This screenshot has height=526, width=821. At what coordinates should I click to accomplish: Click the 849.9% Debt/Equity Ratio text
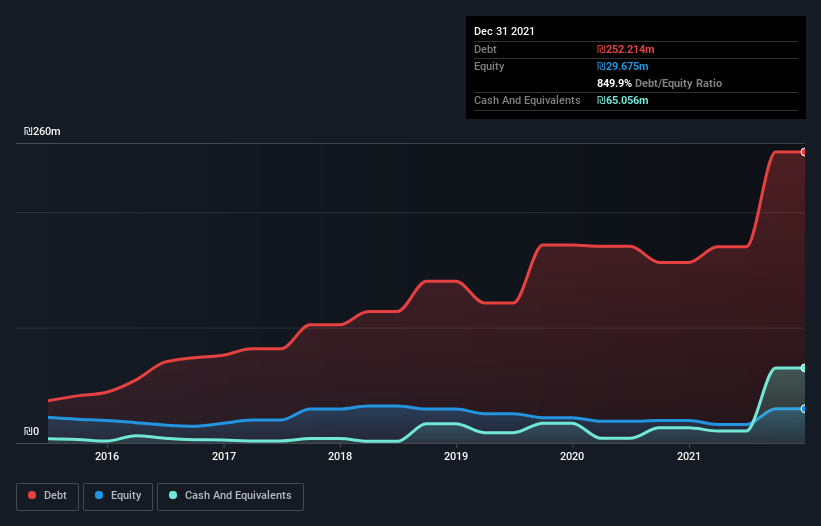click(x=659, y=83)
